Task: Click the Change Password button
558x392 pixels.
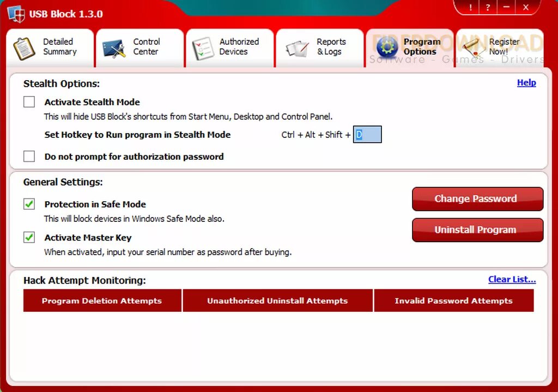Action: 477,198
